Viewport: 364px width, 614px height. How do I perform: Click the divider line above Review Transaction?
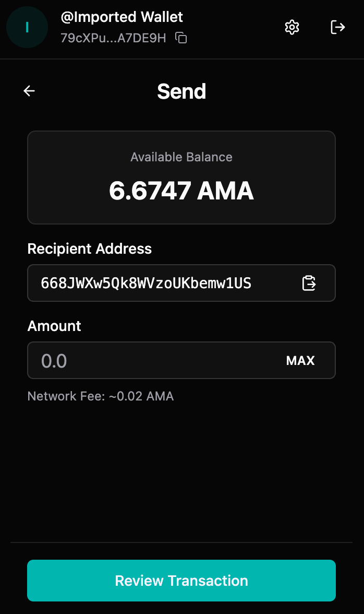coord(181,542)
